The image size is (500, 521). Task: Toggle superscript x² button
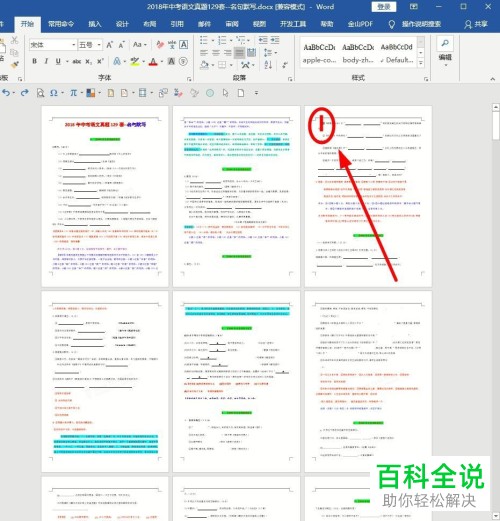click(100, 61)
